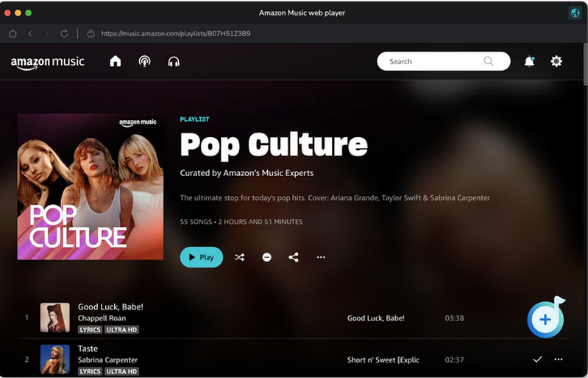Open the library headphones icon

coord(174,62)
